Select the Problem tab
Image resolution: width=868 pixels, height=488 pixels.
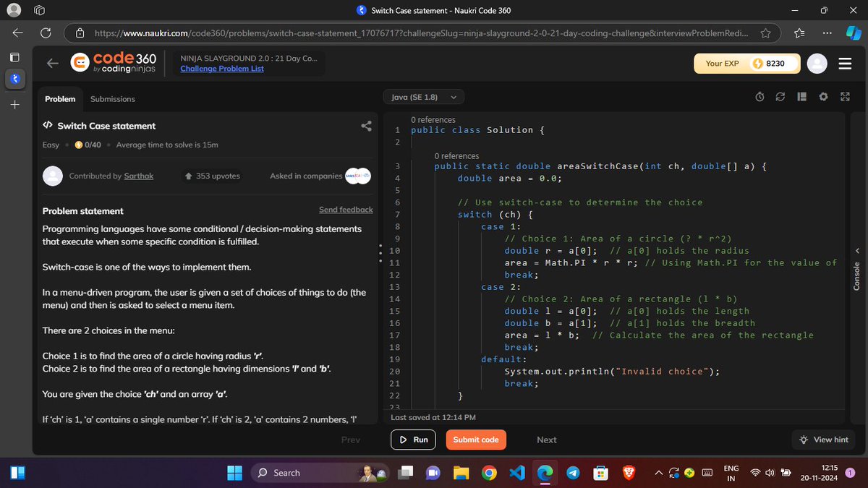(x=60, y=99)
